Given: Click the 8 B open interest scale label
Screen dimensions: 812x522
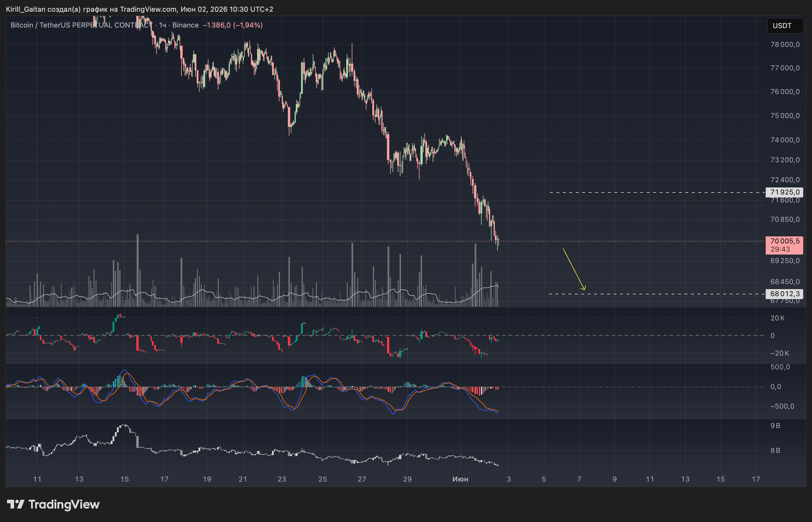Looking at the screenshot, I should [775, 451].
